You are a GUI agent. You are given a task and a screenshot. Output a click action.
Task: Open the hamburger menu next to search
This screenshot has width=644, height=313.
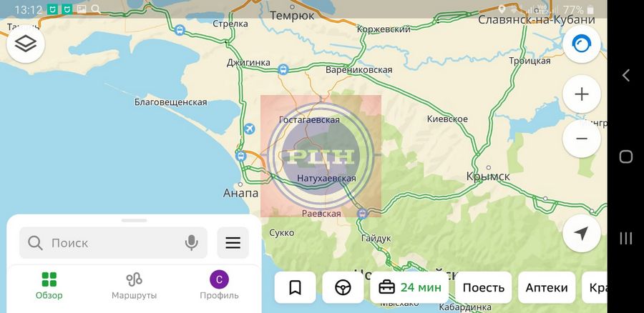[x=233, y=243]
